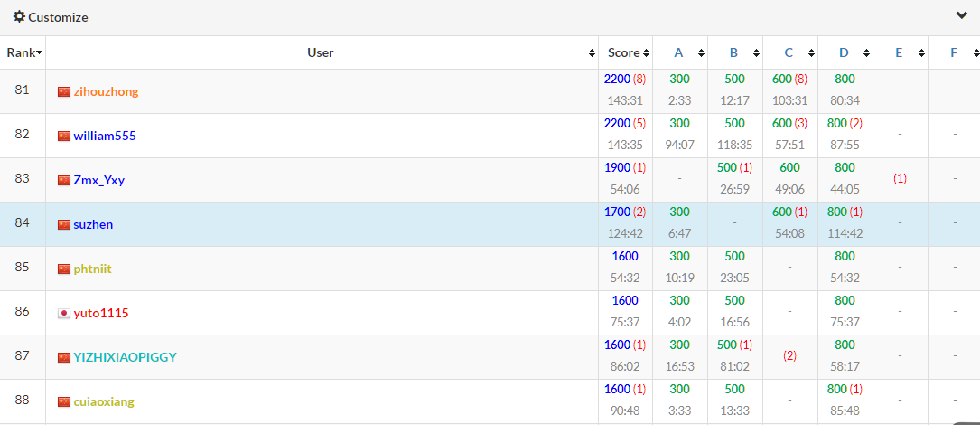Click China flag beside zihouzhong
Viewport: 980px width, 425px height.
(x=64, y=92)
